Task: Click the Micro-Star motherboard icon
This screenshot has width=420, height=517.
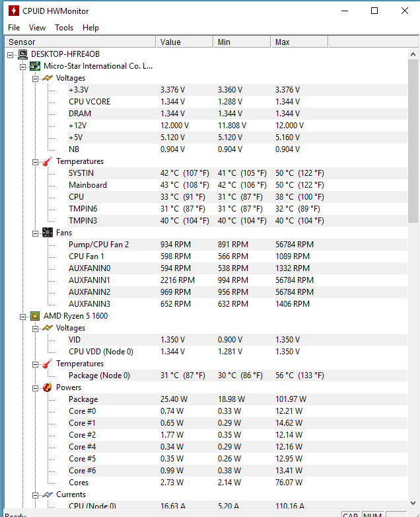Action: click(35, 66)
